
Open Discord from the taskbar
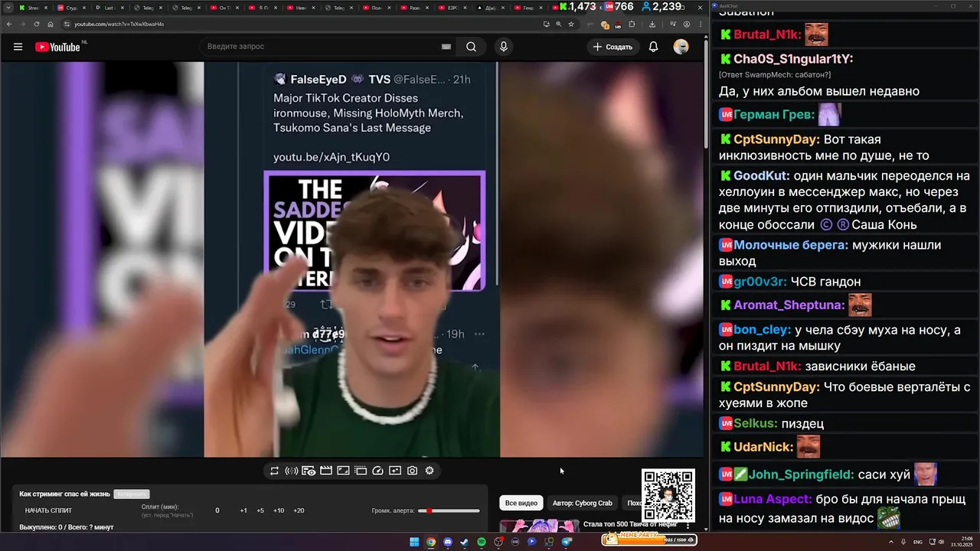[x=448, y=542]
